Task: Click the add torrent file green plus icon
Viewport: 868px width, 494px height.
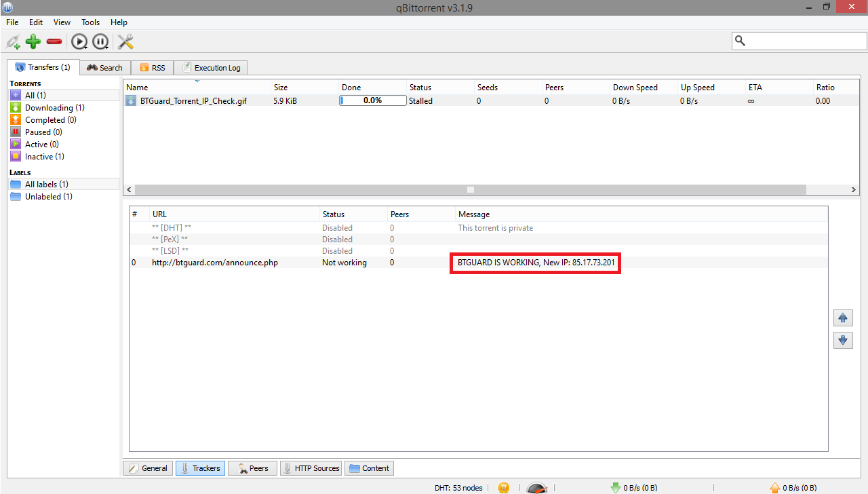Action: click(33, 42)
